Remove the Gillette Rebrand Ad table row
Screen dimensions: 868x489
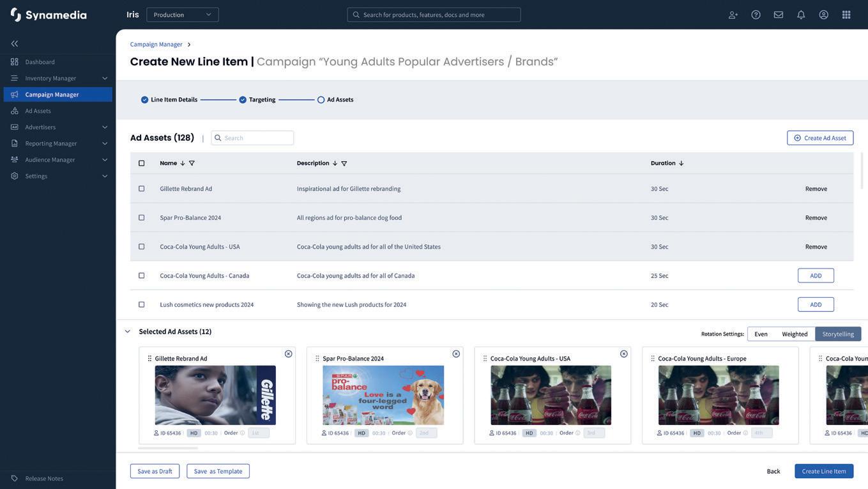(816, 189)
